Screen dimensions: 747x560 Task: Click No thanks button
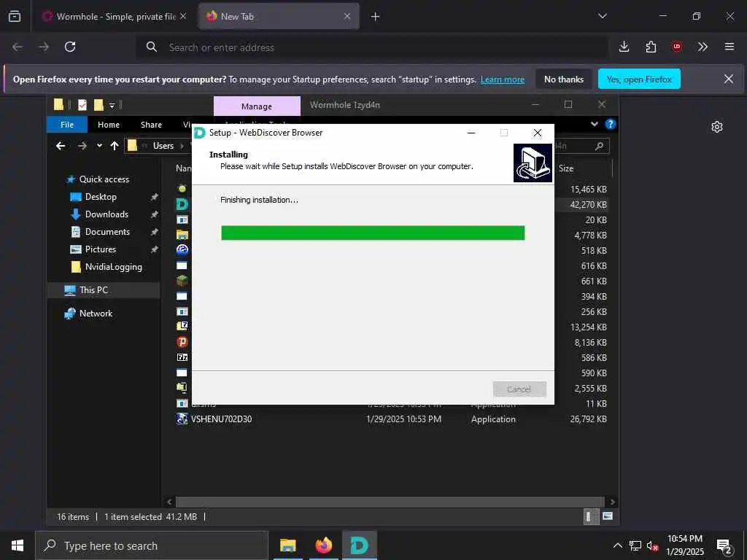pyautogui.click(x=564, y=79)
